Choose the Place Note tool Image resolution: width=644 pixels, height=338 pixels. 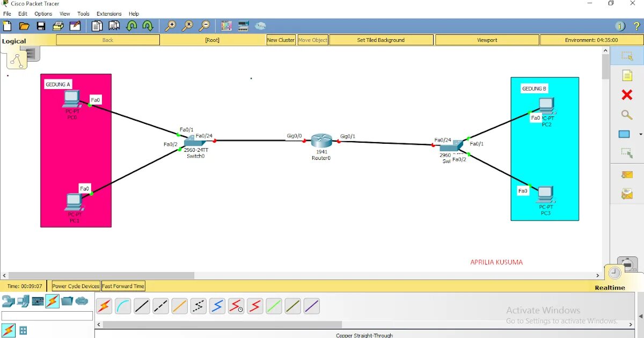click(x=627, y=76)
